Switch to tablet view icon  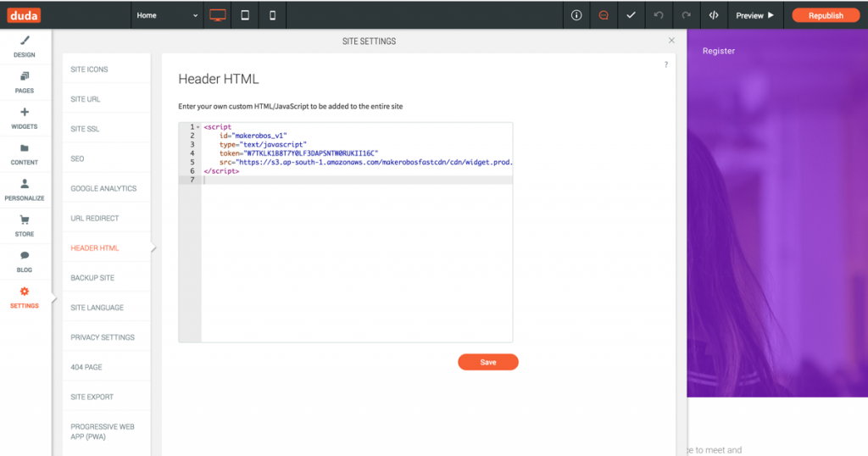(245, 15)
